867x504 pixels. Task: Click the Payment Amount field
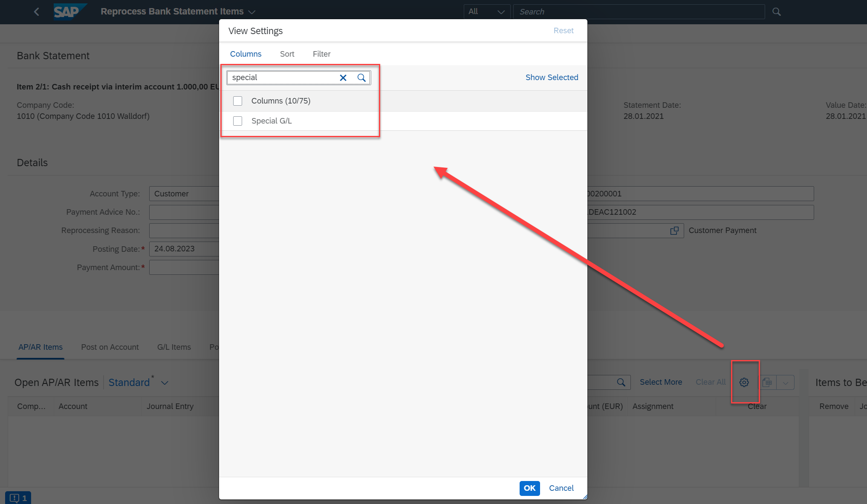184,268
